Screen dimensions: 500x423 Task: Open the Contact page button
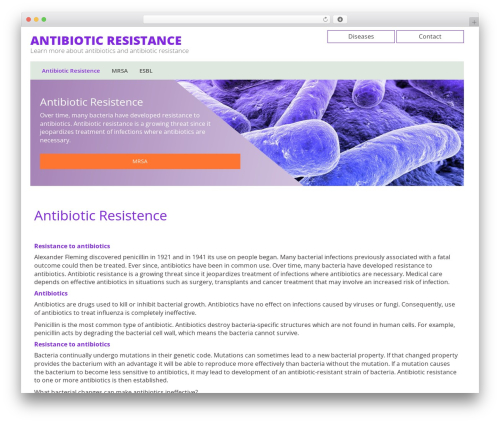(430, 37)
